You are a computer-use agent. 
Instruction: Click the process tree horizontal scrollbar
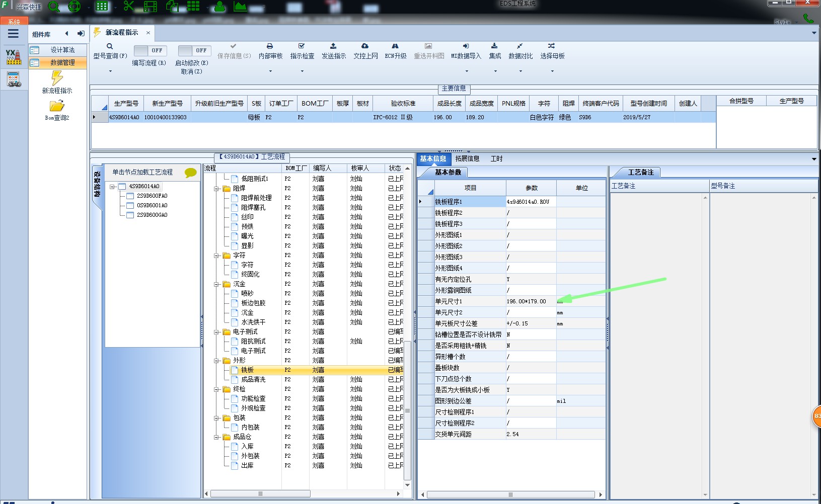coord(260,494)
